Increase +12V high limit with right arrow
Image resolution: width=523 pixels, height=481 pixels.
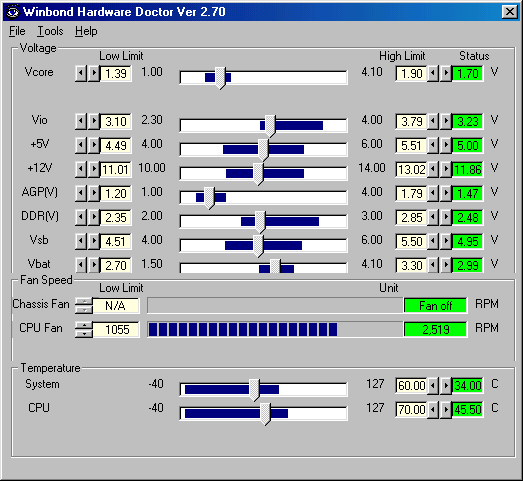446,169
